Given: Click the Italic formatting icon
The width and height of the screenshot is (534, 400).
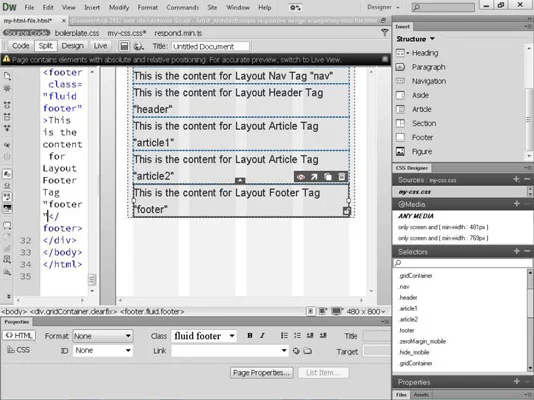Looking at the screenshot, I should [262, 336].
